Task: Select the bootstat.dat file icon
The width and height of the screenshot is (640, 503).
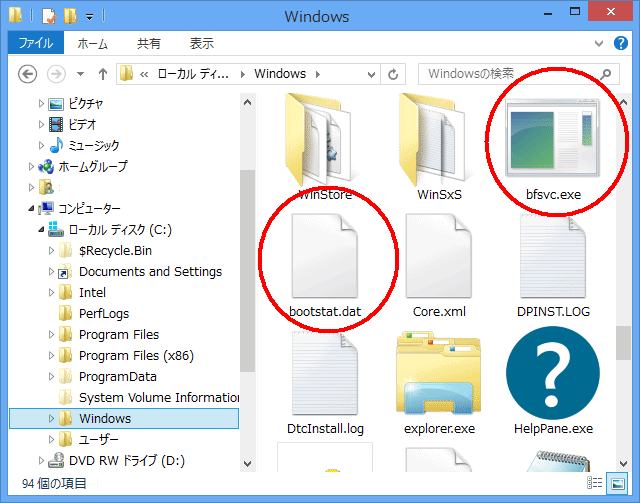Action: point(324,258)
